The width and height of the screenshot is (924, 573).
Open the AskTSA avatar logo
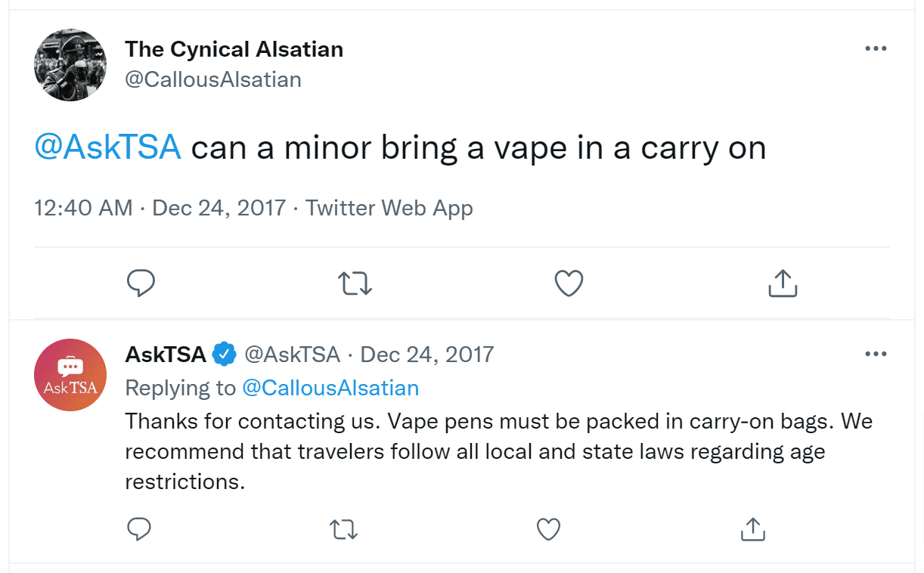point(70,375)
